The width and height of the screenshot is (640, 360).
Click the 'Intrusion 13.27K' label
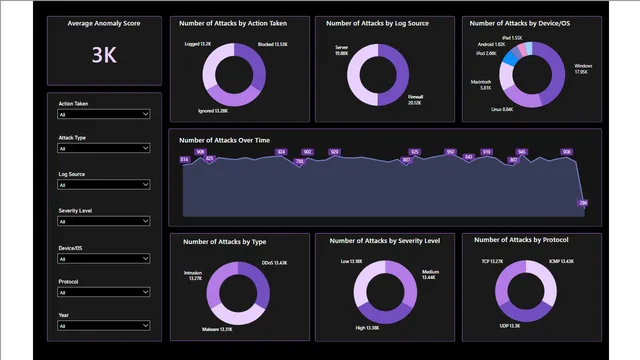click(193, 276)
